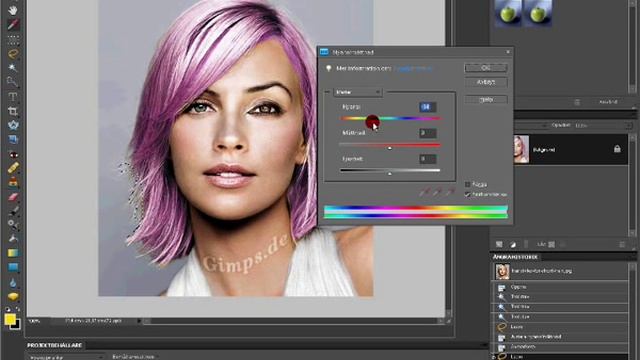Click the yellow foreground color swatch
Image resolution: width=640 pixels, height=360 pixels.
pyautogui.click(x=10, y=319)
